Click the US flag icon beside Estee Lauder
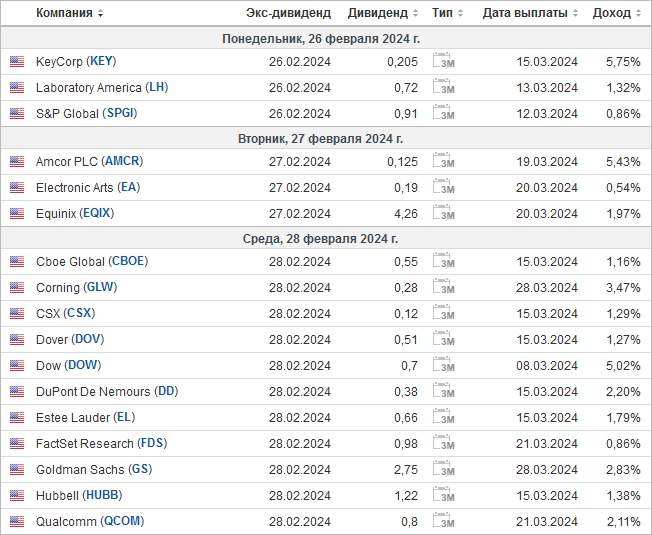The height and width of the screenshot is (535, 652). [x=17, y=417]
